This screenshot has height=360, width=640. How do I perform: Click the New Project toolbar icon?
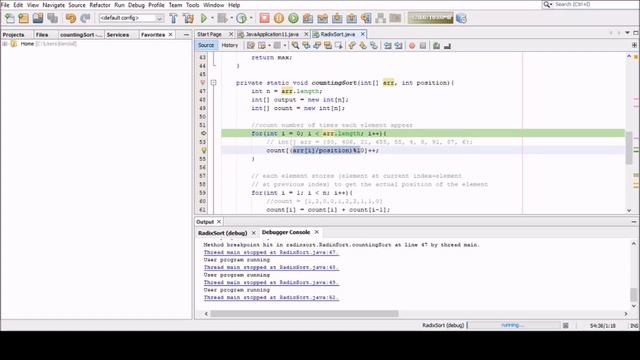[x=23, y=18]
